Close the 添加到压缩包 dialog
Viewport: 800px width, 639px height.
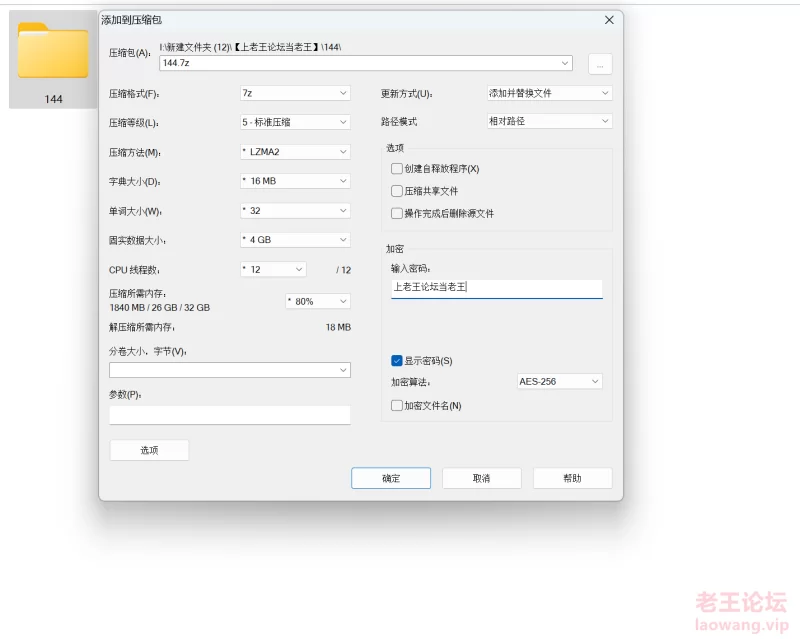click(609, 20)
